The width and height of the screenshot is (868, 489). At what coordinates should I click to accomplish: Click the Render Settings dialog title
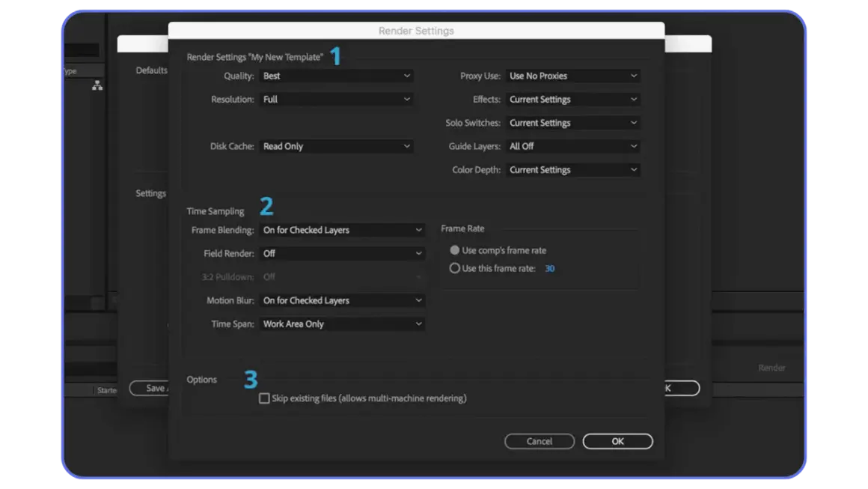[416, 31]
